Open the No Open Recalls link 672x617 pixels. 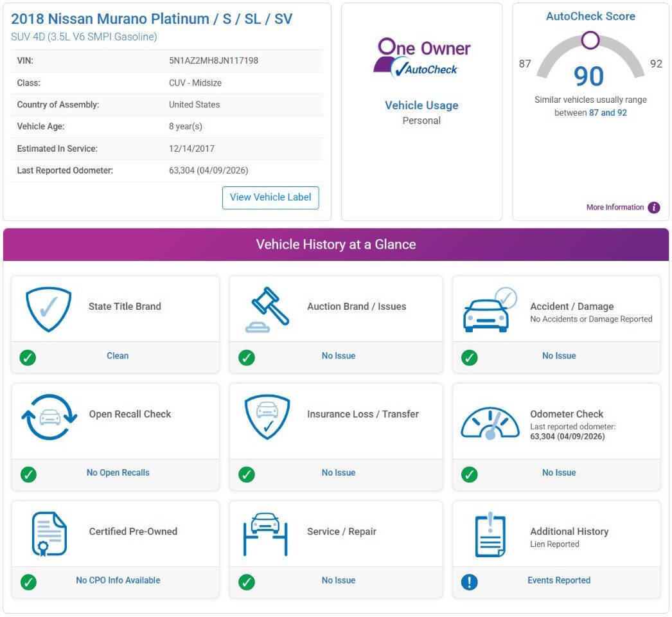click(x=118, y=472)
